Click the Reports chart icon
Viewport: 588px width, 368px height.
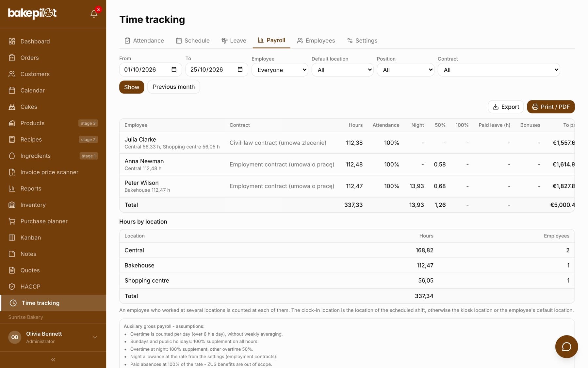coord(12,188)
